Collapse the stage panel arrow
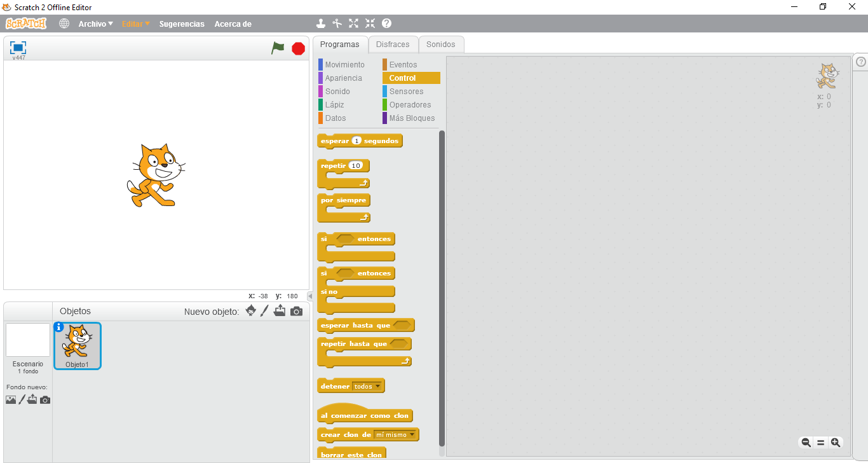Image resolution: width=868 pixels, height=463 pixels. (309, 295)
